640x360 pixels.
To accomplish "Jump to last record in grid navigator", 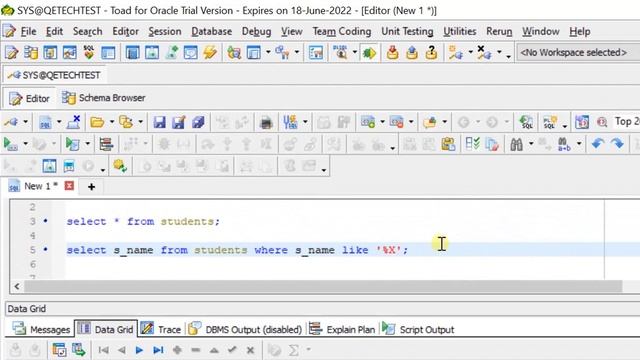I will [x=158, y=350].
